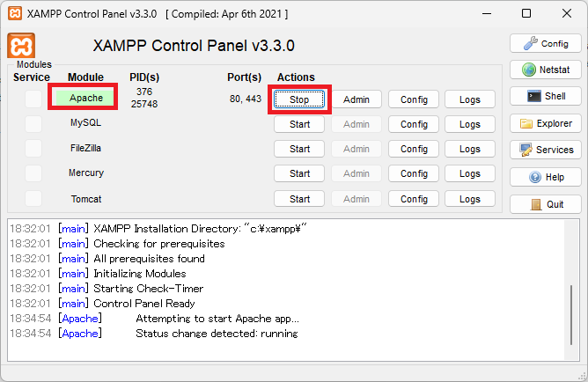Click the MySQL module label
The image size is (588, 382).
pos(85,122)
